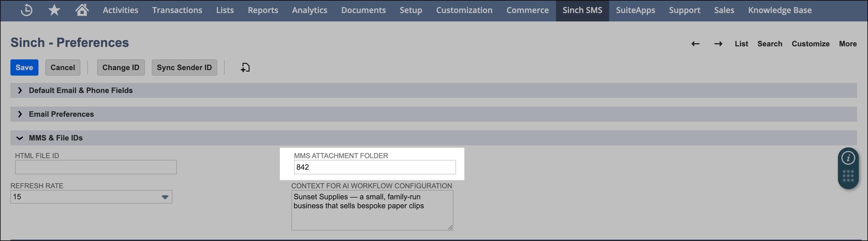Open the Lists menu
This screenshot has width=868, height=241.
tap(225, 10)
